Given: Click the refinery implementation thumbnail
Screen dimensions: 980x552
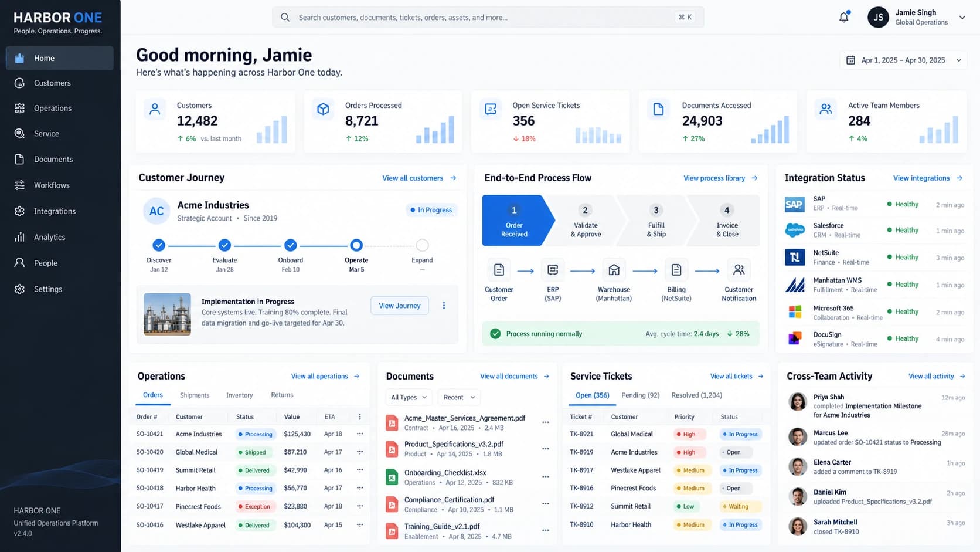Looking at the screenshot, I should tap(167, 314).
